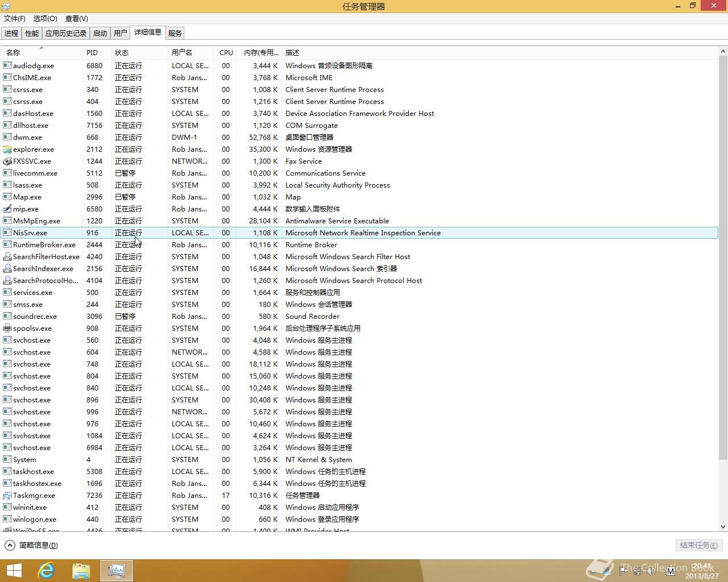Click the memory value 52,768 K

point(263,137)
